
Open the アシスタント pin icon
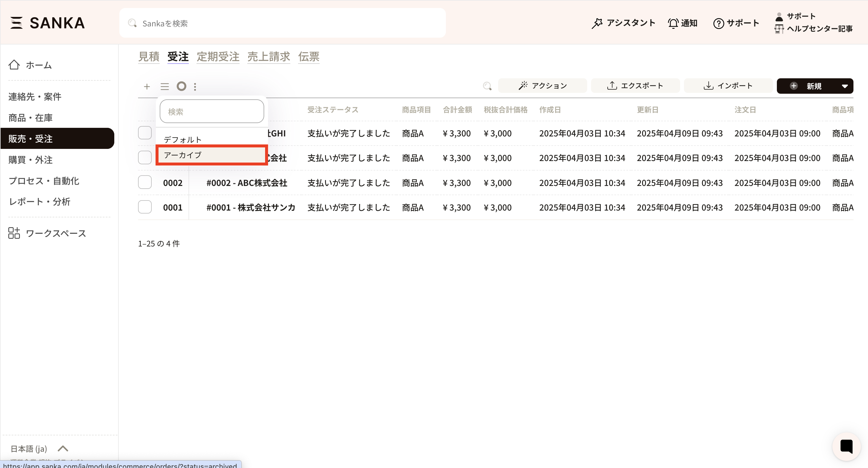597,23
